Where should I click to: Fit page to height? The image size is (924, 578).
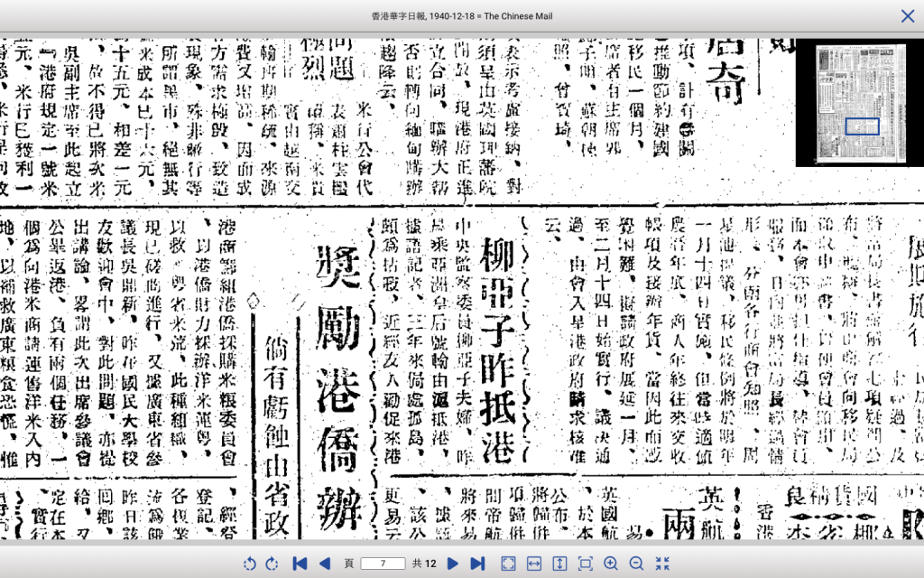point(559,564)
